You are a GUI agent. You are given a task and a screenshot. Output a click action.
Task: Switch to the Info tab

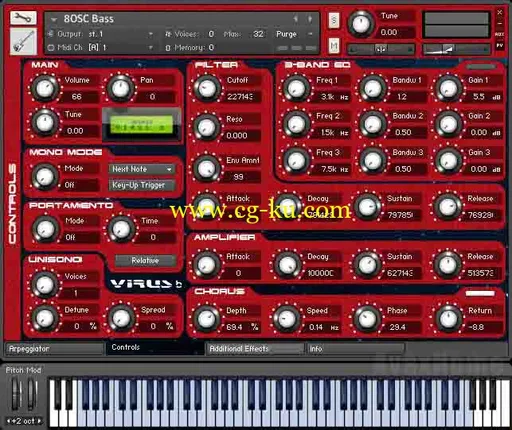tap(355, 349)
